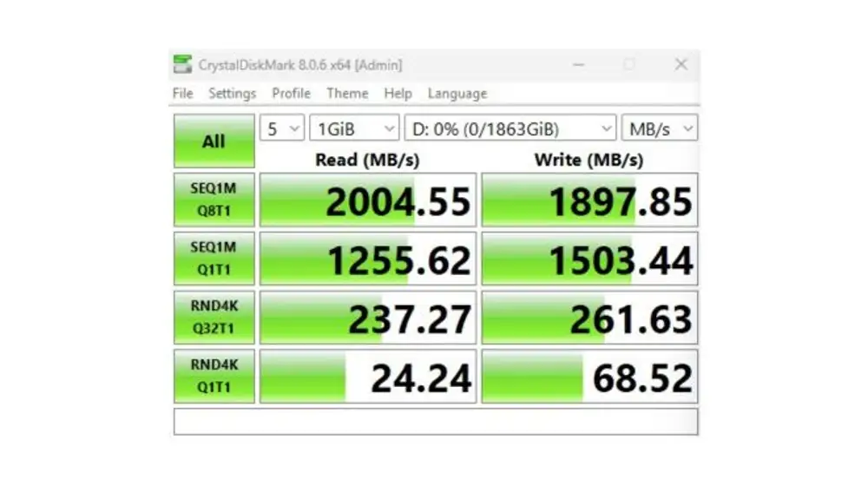Open the File menu
Screen dimensions: 868x492
[x=182, y=94]
